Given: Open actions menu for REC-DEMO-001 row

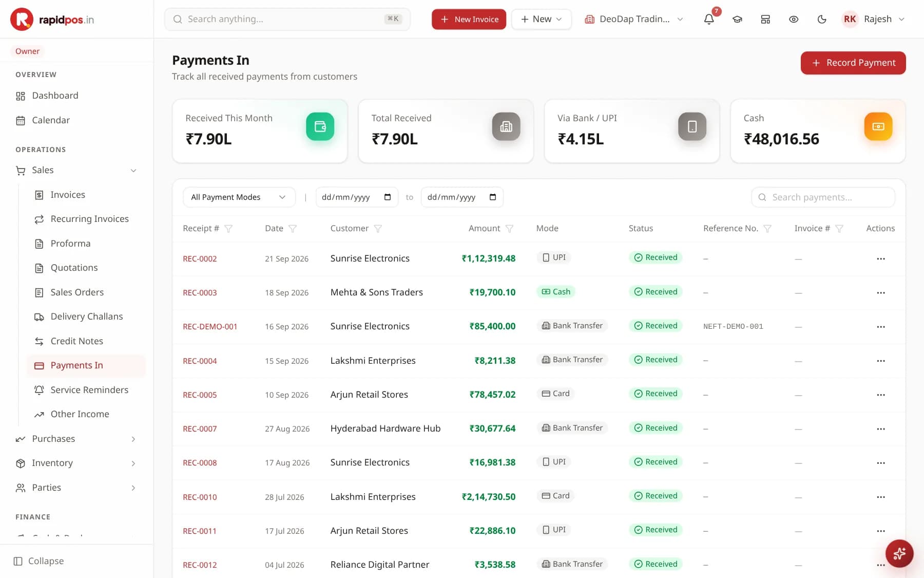Looking at the screenshot, I should coord(881,327).
